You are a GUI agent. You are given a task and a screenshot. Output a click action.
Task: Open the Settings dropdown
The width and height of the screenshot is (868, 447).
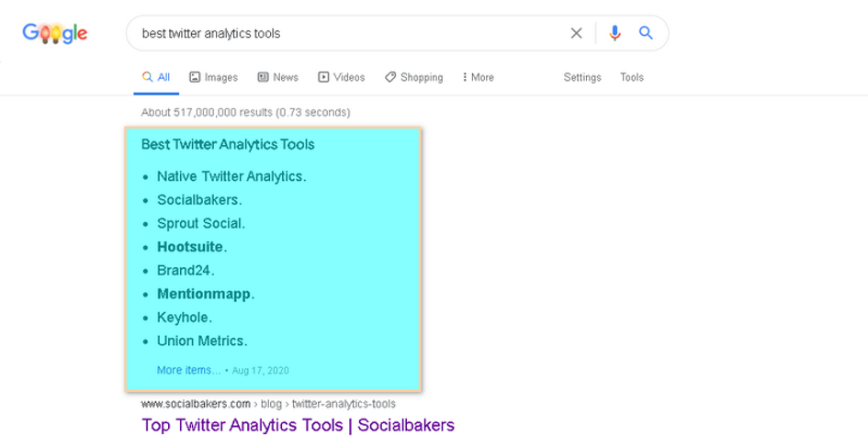click(582, 77)
